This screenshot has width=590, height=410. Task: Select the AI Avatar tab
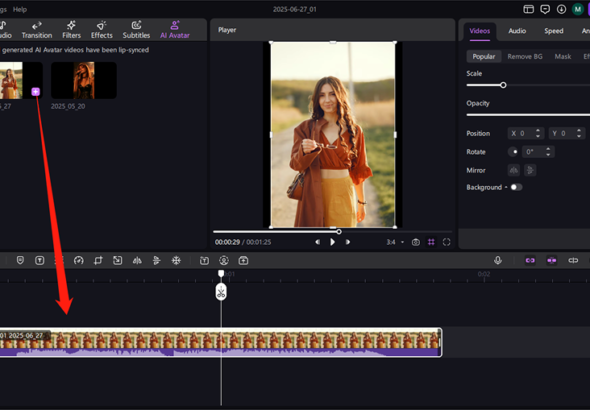point(175,30)
